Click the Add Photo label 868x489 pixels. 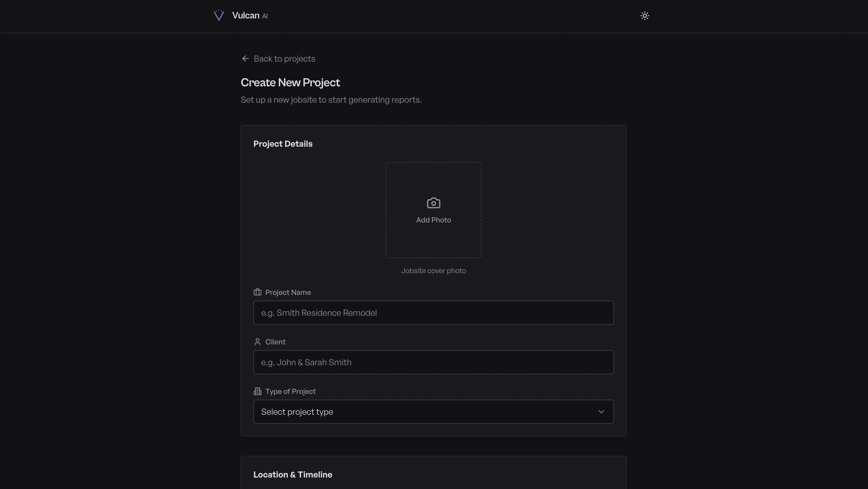tap(433, 220)
